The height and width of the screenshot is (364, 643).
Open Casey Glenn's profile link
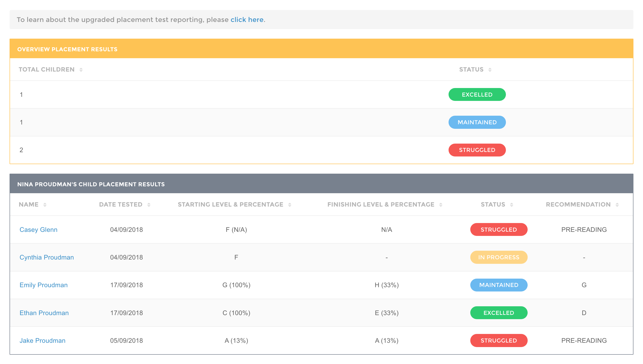point(38,229)
